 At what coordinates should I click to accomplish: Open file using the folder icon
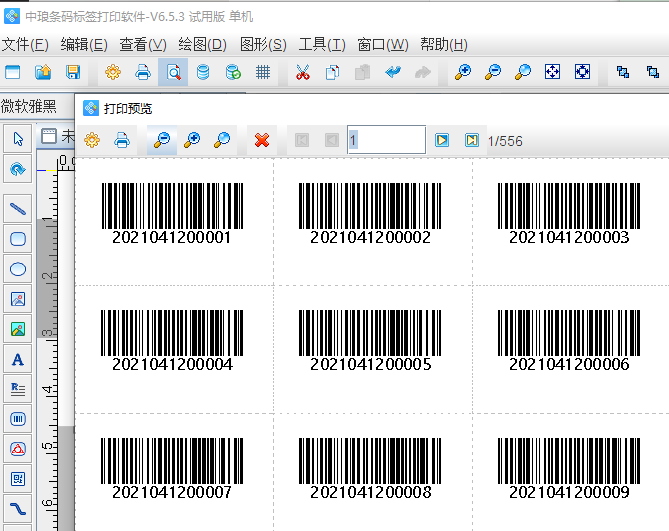[x=43, y=72]
